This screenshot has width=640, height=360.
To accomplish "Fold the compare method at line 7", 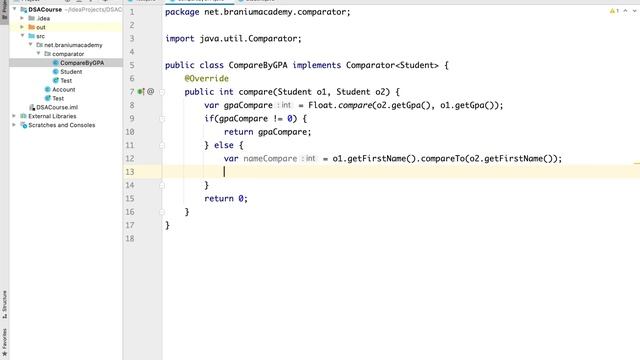I will point(162,92).
